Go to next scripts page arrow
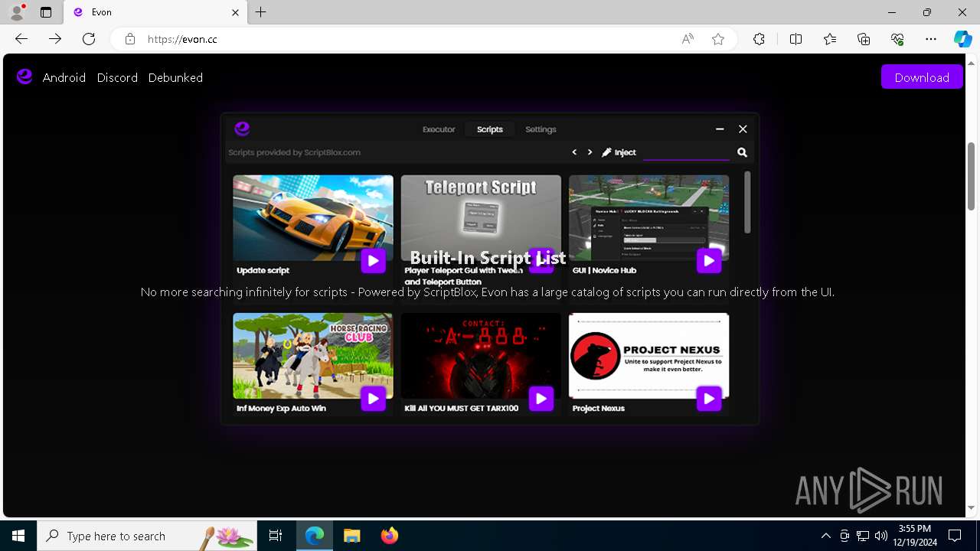The image size is (980, 551). [590, 152]
